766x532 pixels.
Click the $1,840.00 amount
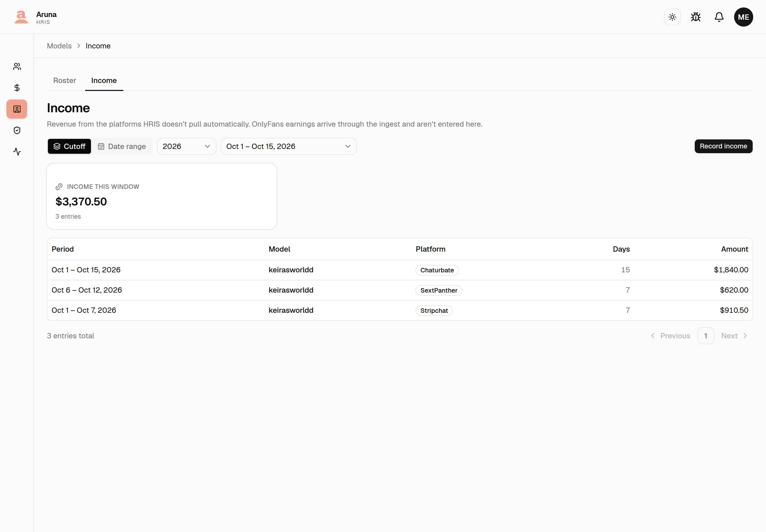pyautogui.click(x=731, y=270)
